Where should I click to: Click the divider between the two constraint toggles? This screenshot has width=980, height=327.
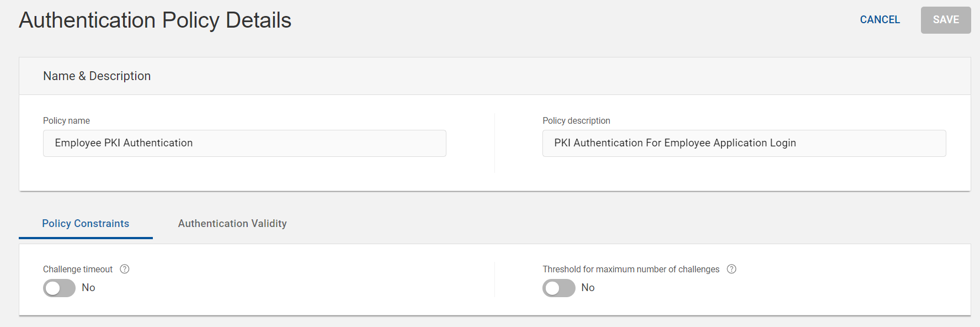(494, 279)
